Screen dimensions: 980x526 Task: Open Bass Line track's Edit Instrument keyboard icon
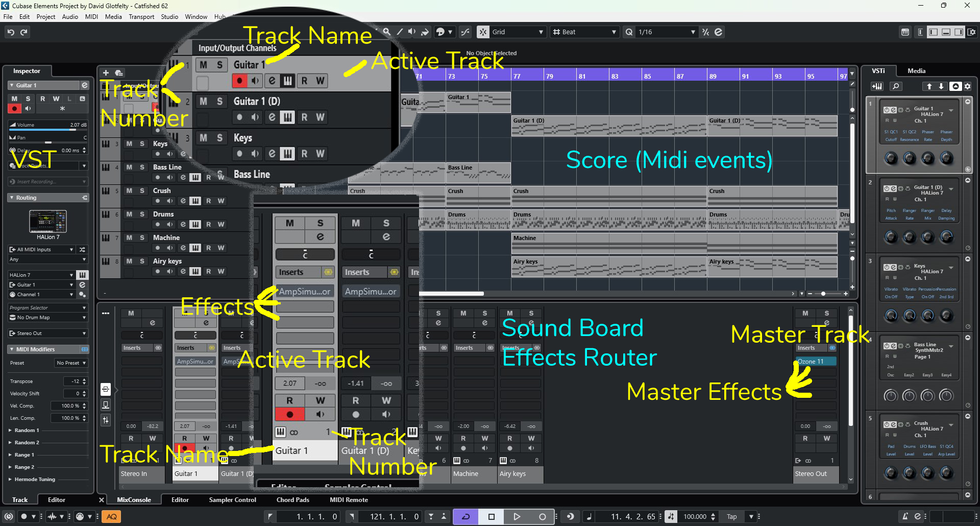coord(195,177)
